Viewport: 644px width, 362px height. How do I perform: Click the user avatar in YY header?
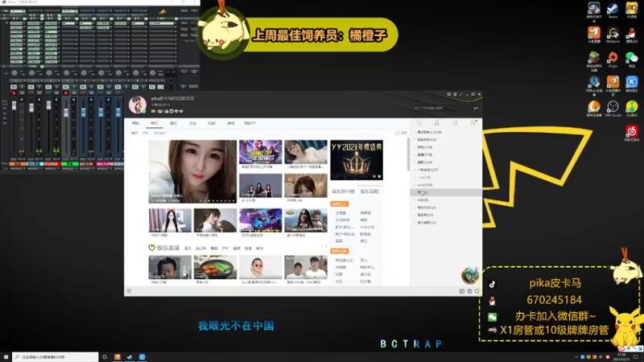pos(137,105)
